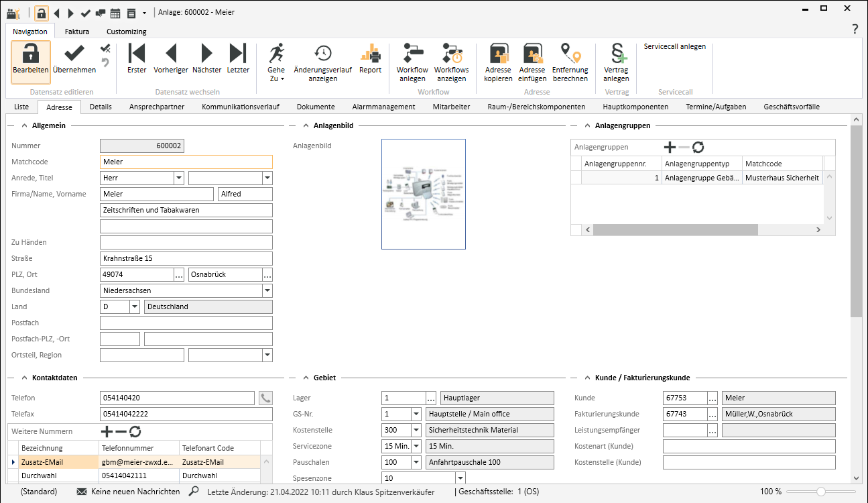
Task: Click the small undo arrow below discard icon
Action: [105, 63]
